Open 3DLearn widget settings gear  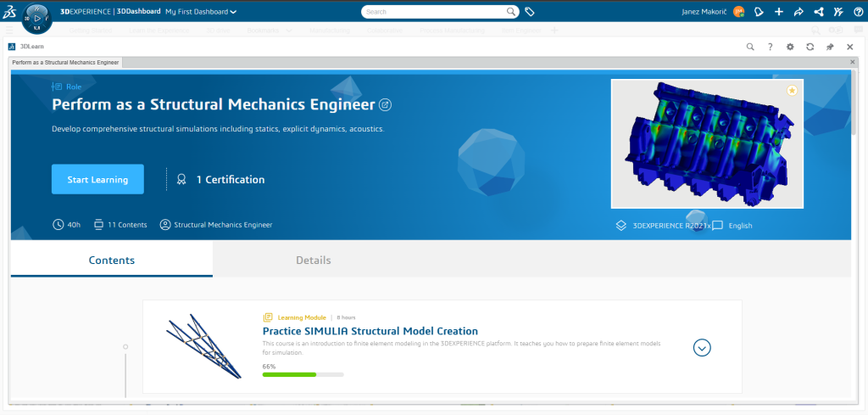pos(790,47)
